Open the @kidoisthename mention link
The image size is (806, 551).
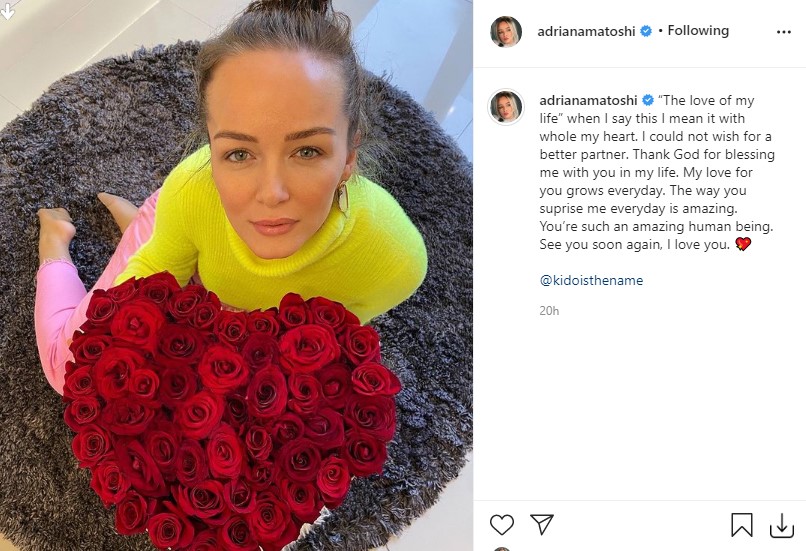pos(591,280)
